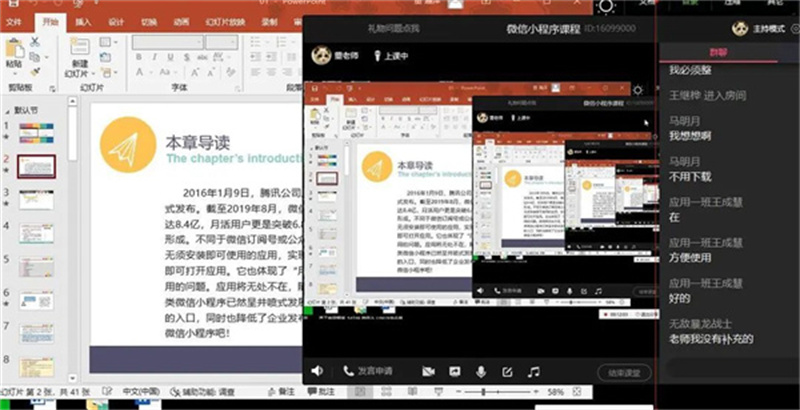Click the screen share icon in classroom toolbar
Image resolution: width=800 pixels, height=410 pixels.
coord(454,371)
